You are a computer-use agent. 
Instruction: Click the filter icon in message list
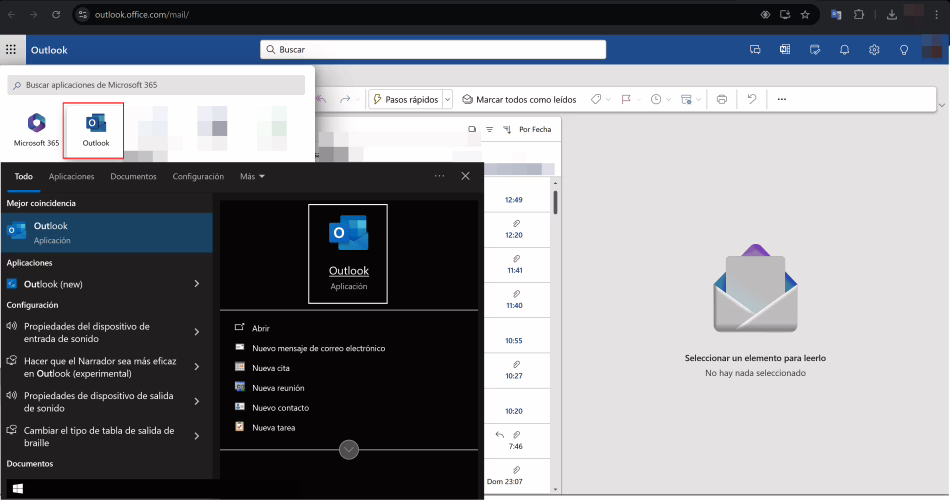click(490, 129)
